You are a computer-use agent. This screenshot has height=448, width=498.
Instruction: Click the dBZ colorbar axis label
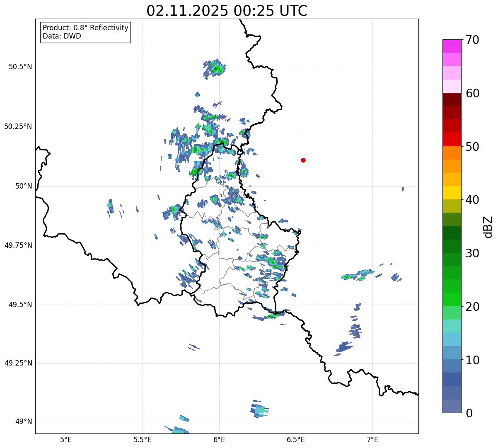[488, 226]
